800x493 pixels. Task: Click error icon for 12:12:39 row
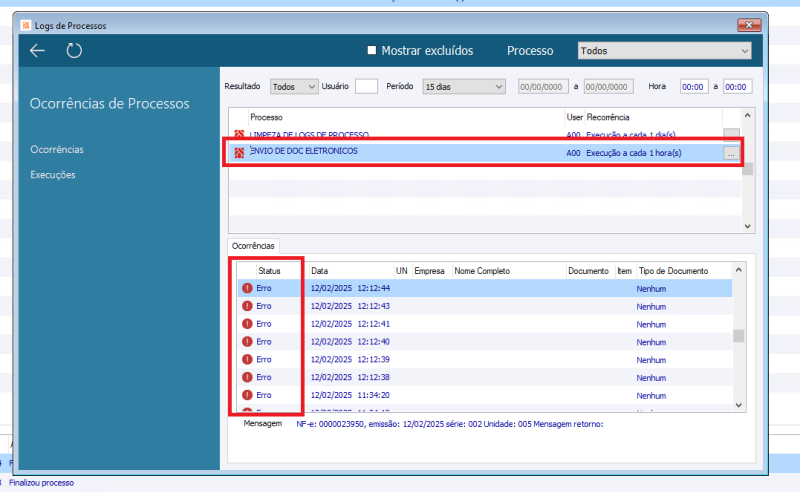[247, 359]
